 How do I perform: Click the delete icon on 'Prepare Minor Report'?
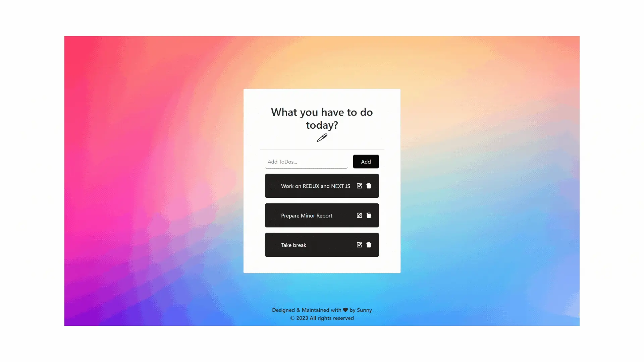coord(368,215)
